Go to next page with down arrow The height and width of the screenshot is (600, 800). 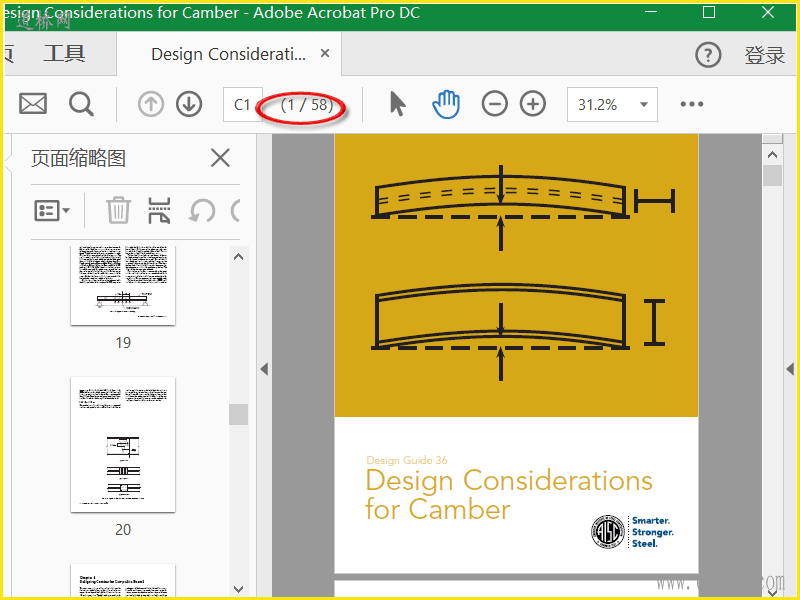click(189, 104)
